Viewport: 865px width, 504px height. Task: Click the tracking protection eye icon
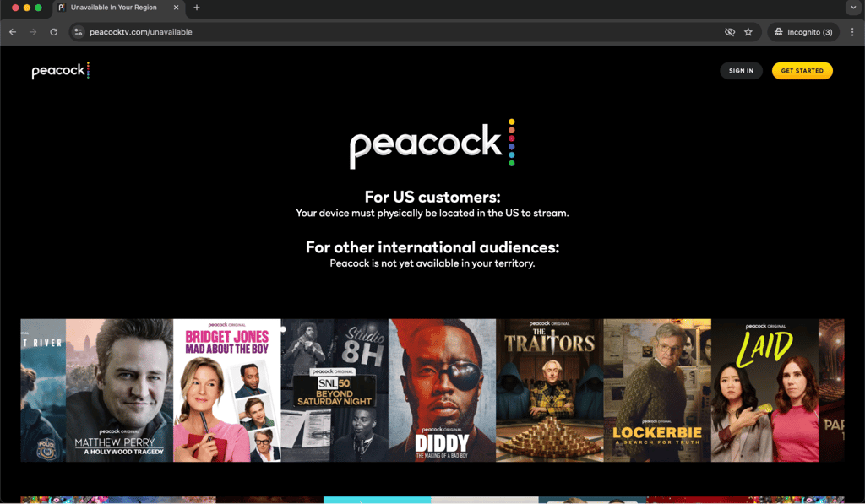tap(729, 32)
